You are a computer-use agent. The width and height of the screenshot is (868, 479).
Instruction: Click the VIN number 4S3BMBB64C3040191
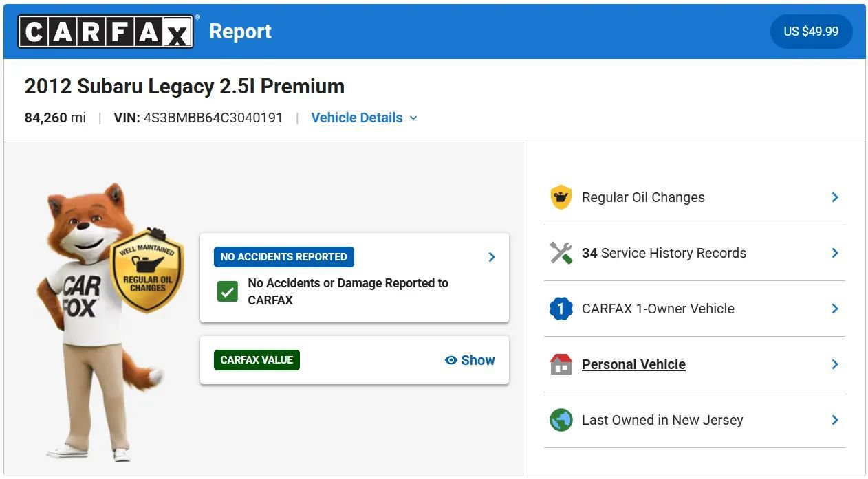coord(213,118)
